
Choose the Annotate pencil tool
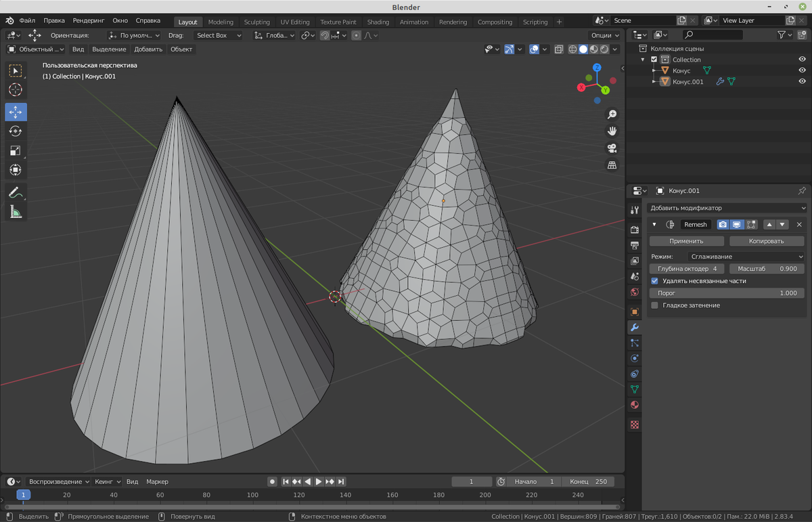pyautogui.click(x=16, y=193)
